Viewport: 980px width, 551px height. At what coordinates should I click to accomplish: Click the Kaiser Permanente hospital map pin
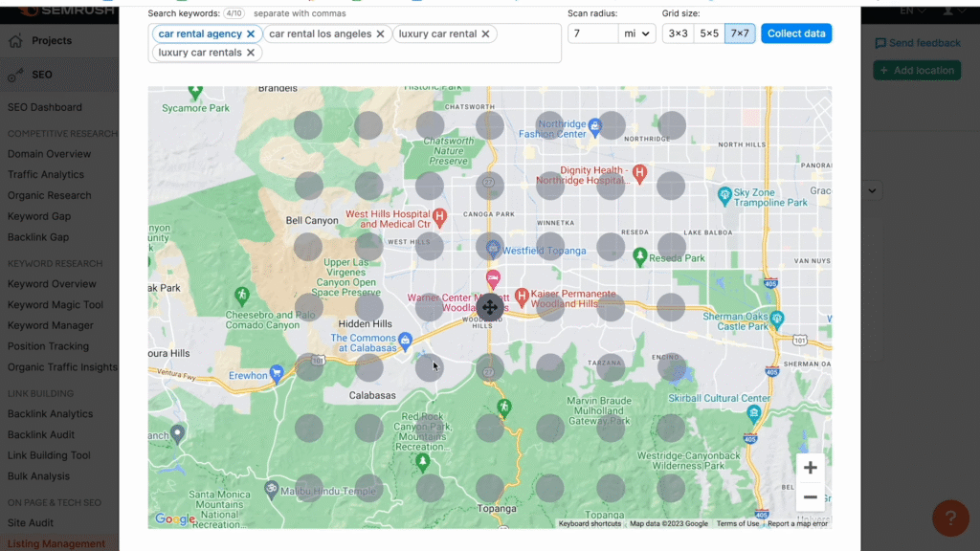[522, 296]
